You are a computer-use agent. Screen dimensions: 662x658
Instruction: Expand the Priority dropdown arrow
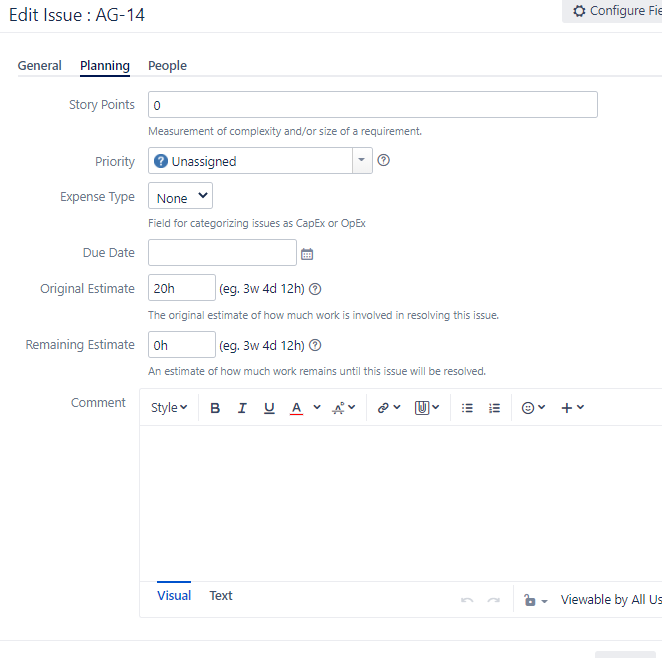coord(362,160)
